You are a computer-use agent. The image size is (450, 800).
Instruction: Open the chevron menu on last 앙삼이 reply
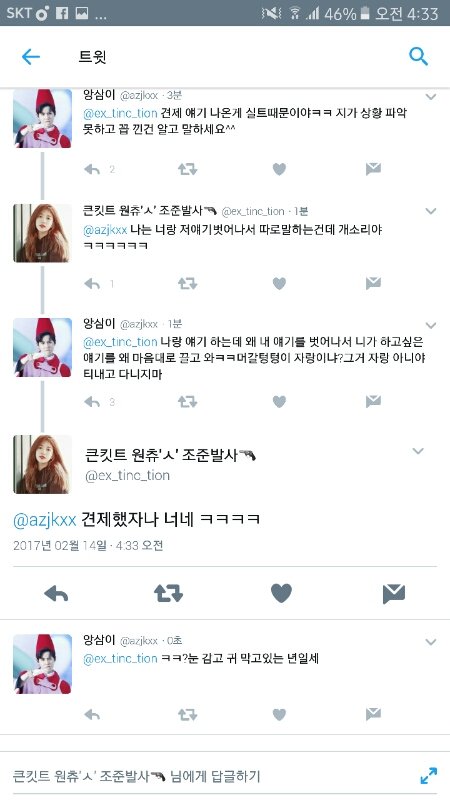pyautogui.click(x=431, y=642)
